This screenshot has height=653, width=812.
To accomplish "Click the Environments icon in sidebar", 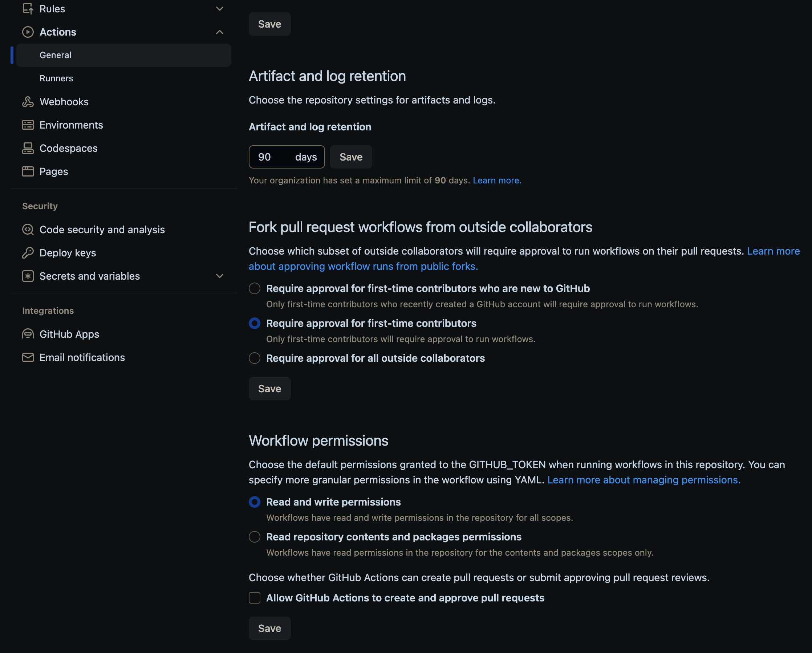I will 28,125.
